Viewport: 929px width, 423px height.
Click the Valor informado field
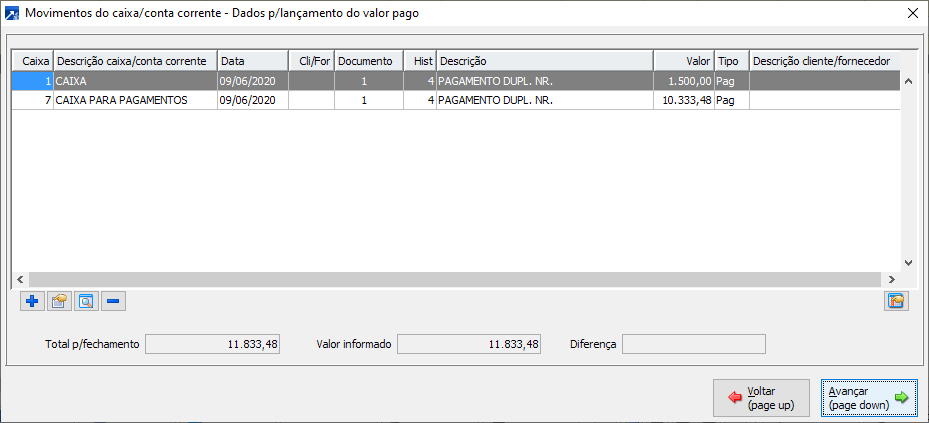[469, 344]
